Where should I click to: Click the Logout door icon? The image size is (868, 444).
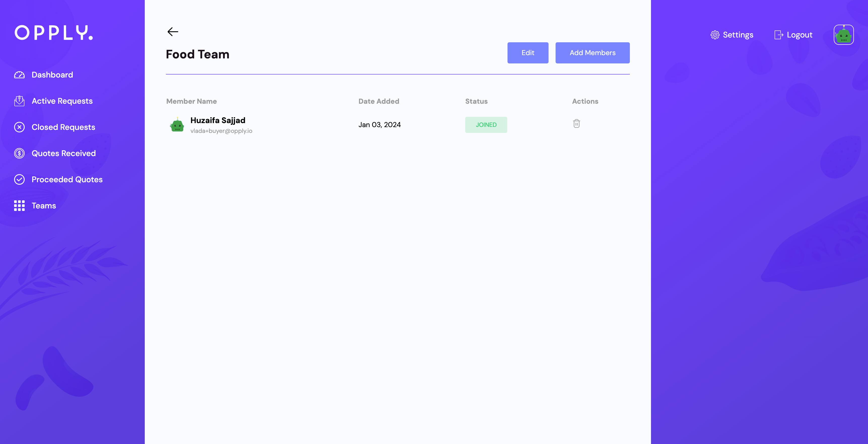[x=779, y=35]
